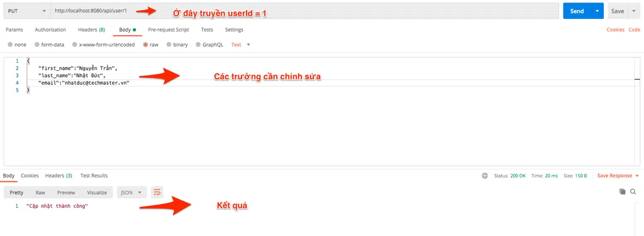Choose the binary body radio option
This screenshot has width=644, height=236.
tap(169, 45)
